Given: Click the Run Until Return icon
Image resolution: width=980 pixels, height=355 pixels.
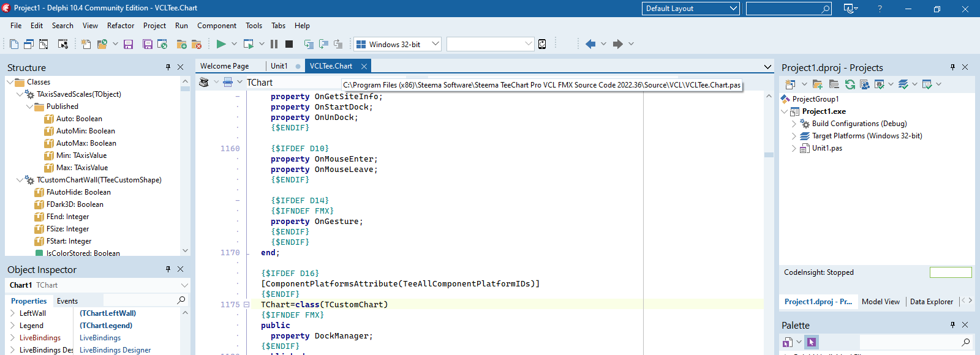Looking at the screenshot, I should click(x=338, y=44).
